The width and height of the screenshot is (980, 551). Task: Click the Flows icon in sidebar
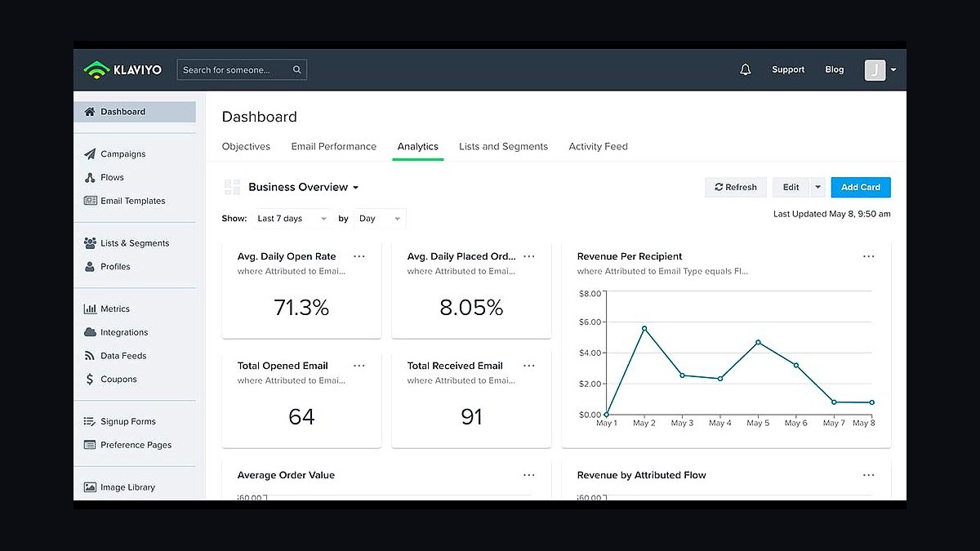coord(90,177)
